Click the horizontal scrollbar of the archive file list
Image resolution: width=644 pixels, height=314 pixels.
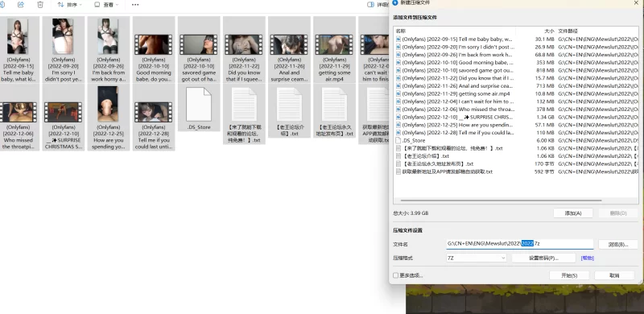(x=501, y=200)
